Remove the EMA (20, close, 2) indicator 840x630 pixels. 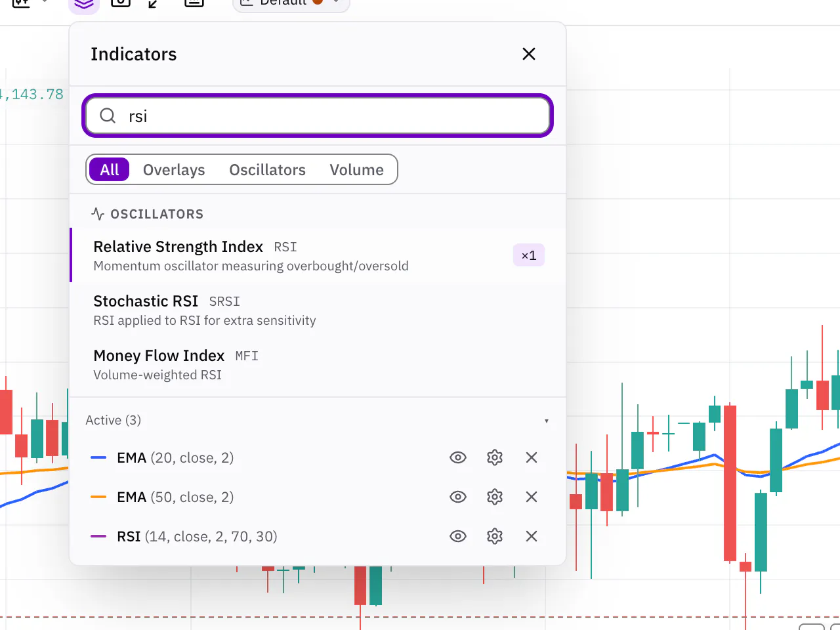(532, 457)
